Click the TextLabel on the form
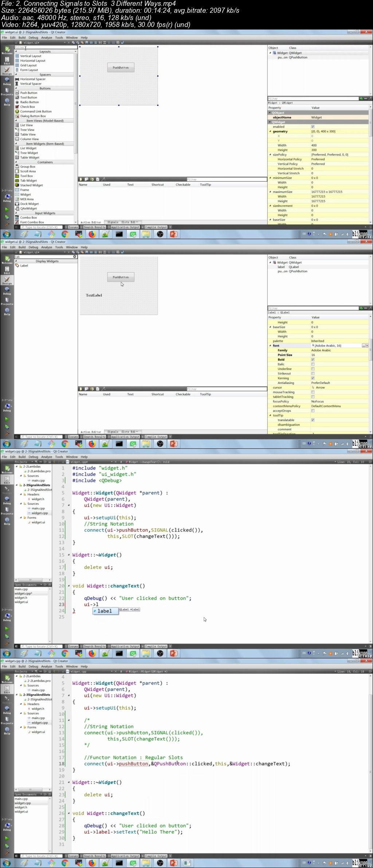Viewport: 373px width, 868px height. point(94,295)
